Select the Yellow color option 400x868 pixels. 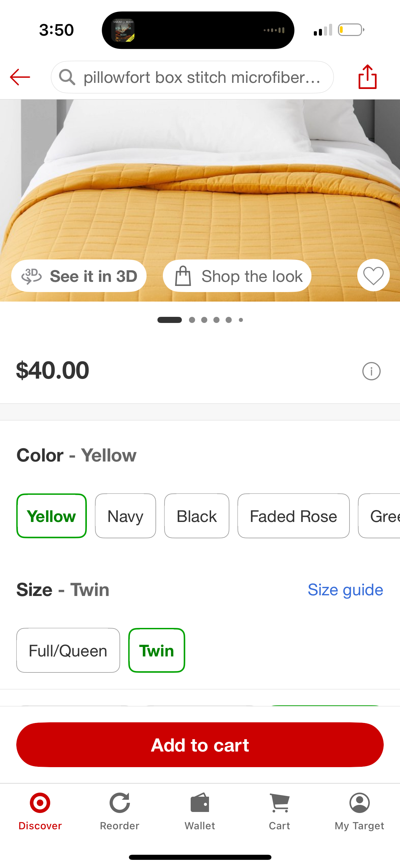point(52,516)
